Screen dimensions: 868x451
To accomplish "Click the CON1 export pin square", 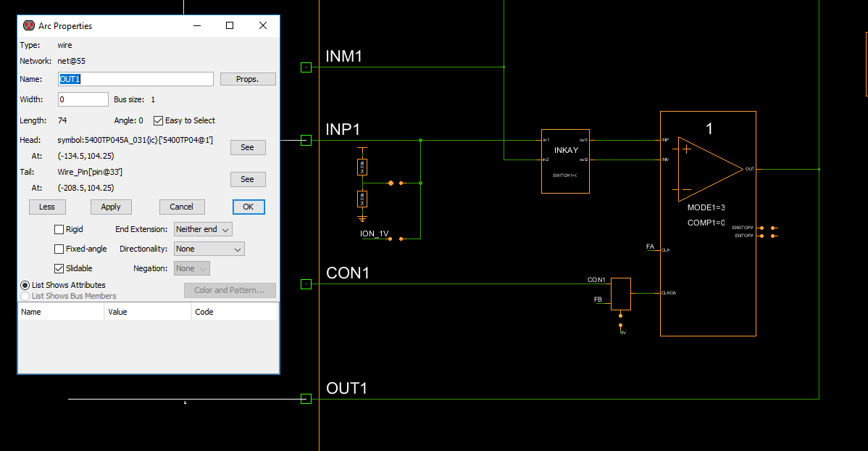I will tap(306, 284).
